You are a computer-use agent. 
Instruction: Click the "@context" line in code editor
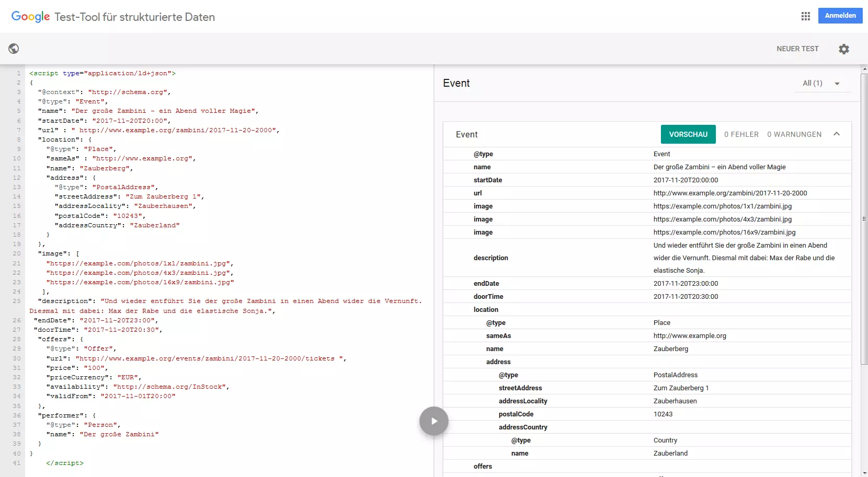104,92
